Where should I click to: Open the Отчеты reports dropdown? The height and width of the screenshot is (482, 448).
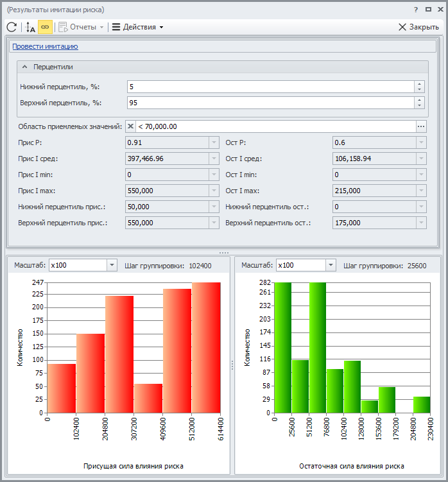point(82,27)
